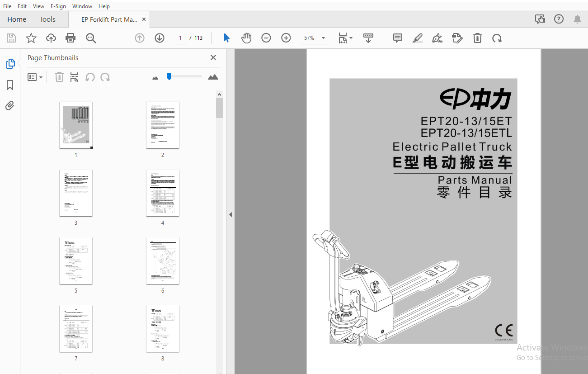This screenshot has width=588, height=374.
Task: Select page 6 thumbnail
Action: (x=163, y=260)
